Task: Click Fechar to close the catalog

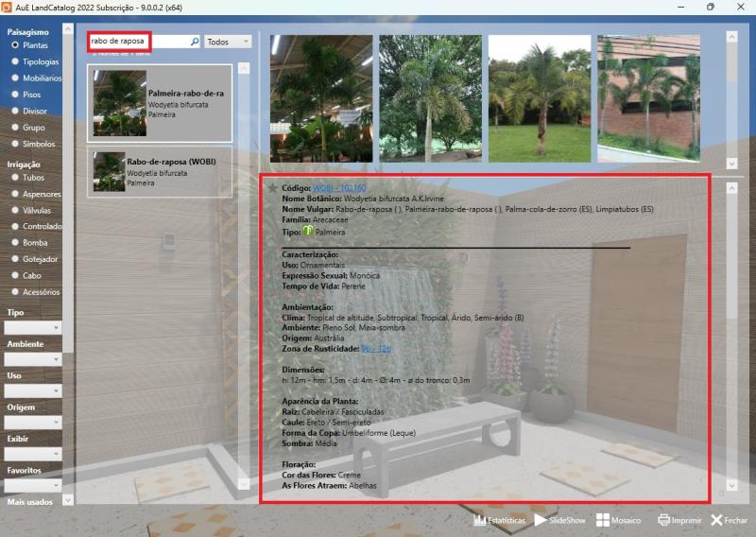Action: (x=729, y=520)
